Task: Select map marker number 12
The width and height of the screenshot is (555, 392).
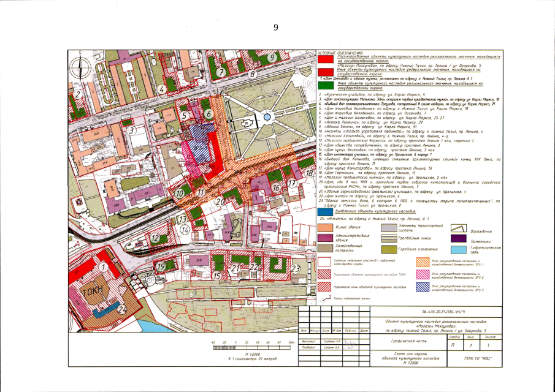Action: pyautogui.click(x=155, y=238)
